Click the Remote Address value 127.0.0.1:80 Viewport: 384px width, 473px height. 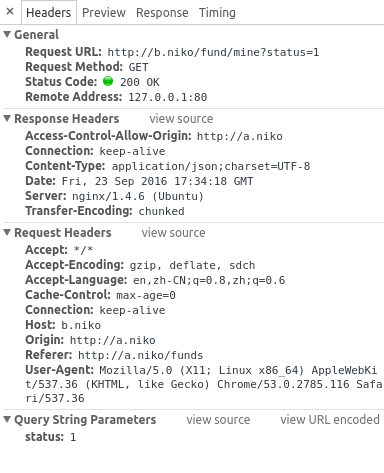(x=168, y=97)
